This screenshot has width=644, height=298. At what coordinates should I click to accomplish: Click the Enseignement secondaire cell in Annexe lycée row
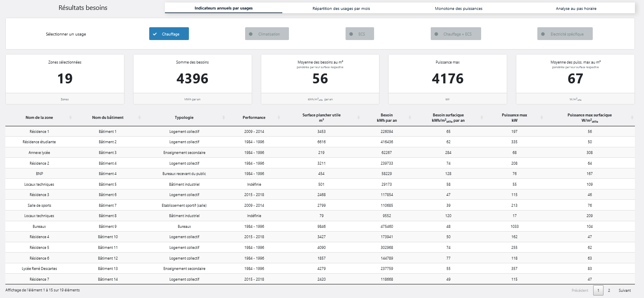pos(184,153)
